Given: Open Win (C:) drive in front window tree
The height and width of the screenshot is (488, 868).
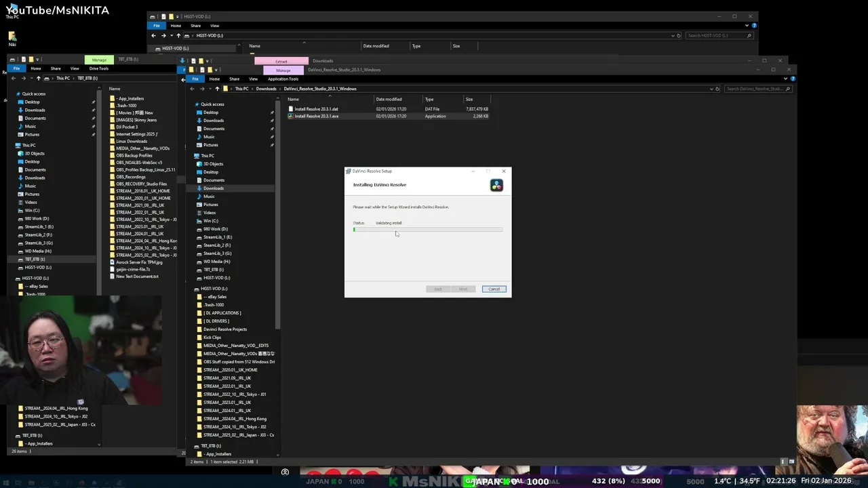Looking at the screenshot, I should 211,221.
